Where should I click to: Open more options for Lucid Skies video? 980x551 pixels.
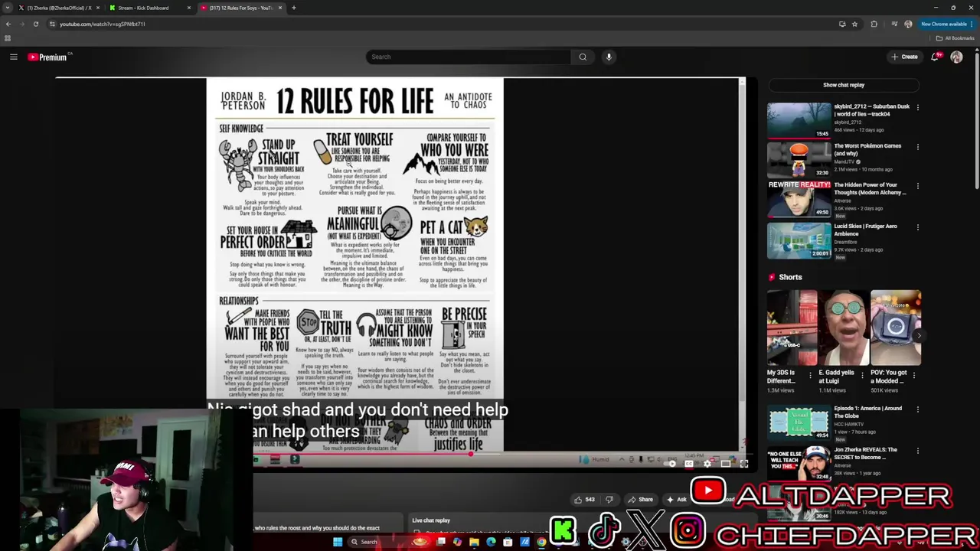(917, 227)
